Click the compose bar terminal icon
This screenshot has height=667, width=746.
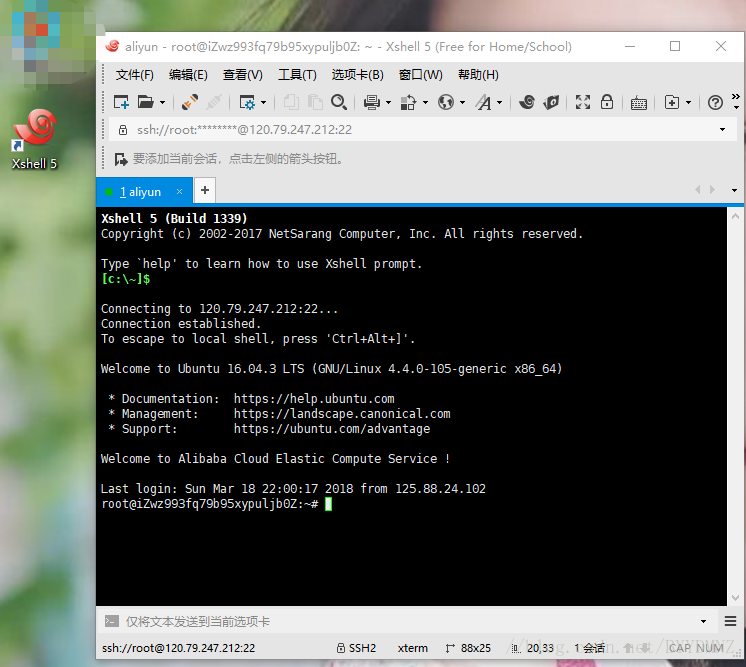point(112,621)
